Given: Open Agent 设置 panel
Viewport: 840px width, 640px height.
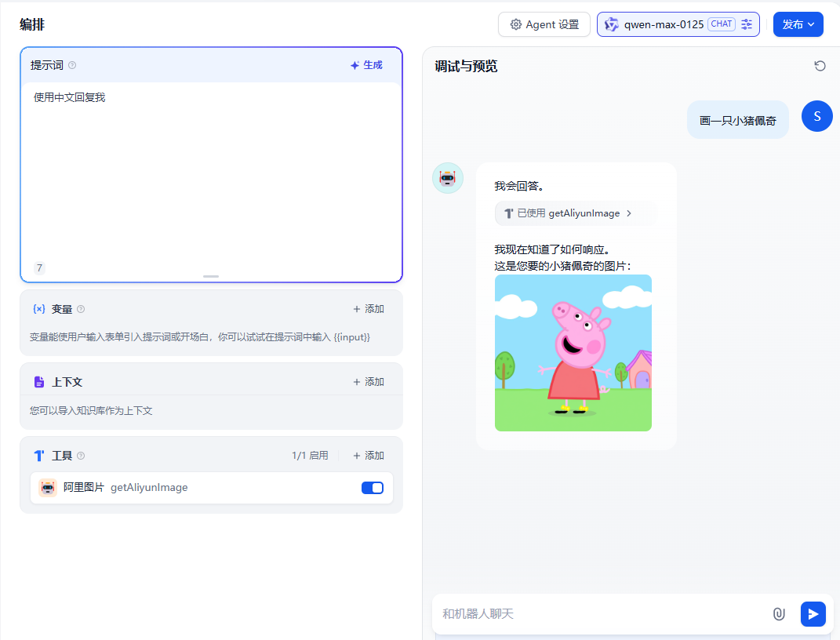Looking at the screenshot, I should [544, 24].
